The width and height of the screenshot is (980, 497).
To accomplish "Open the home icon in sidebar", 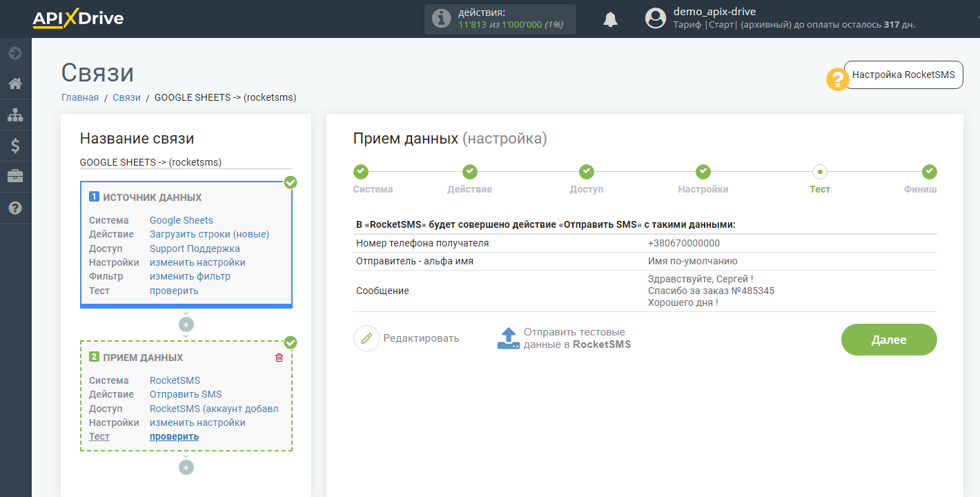I will pyautogui.click(x=15, y=84).
